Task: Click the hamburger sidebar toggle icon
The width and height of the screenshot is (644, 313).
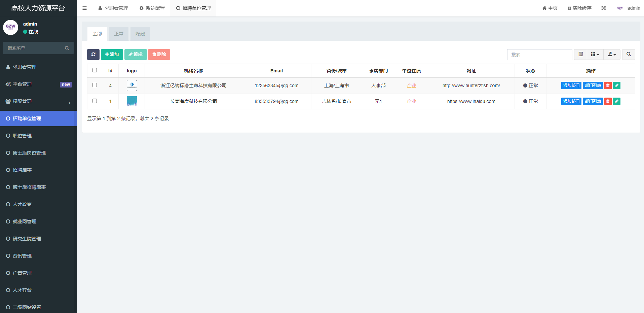Action: (x=85, y=8)
